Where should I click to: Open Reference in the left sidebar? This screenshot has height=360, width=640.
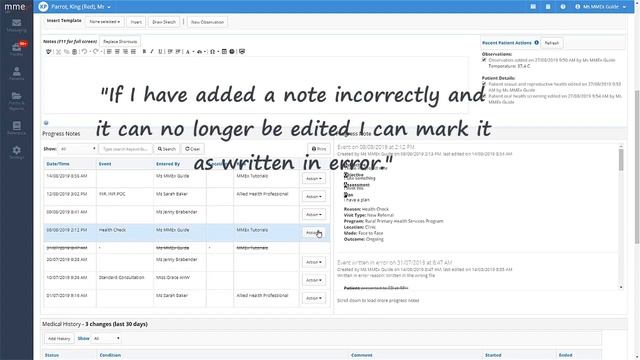point(16,128)
